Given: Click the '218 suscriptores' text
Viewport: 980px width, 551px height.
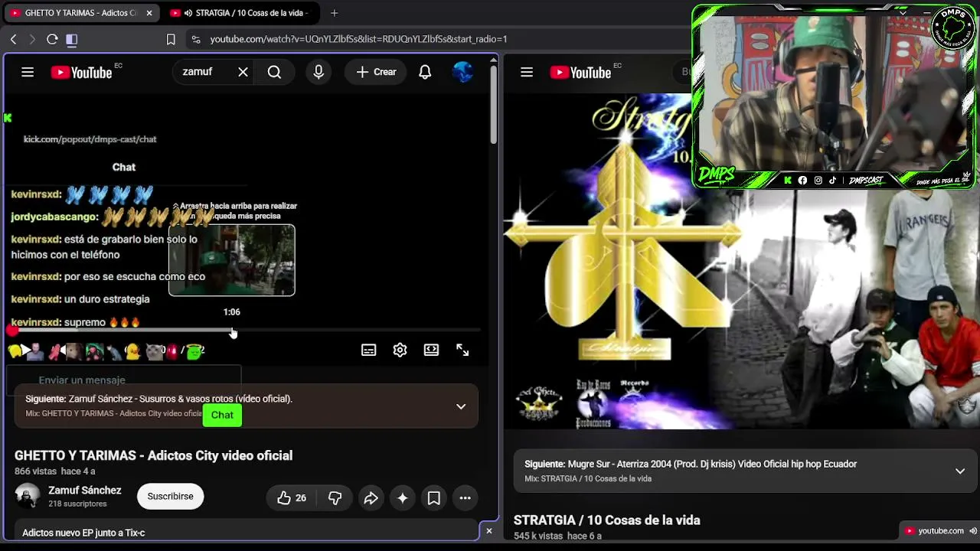Looking at the screenshot, I should 77,504.
